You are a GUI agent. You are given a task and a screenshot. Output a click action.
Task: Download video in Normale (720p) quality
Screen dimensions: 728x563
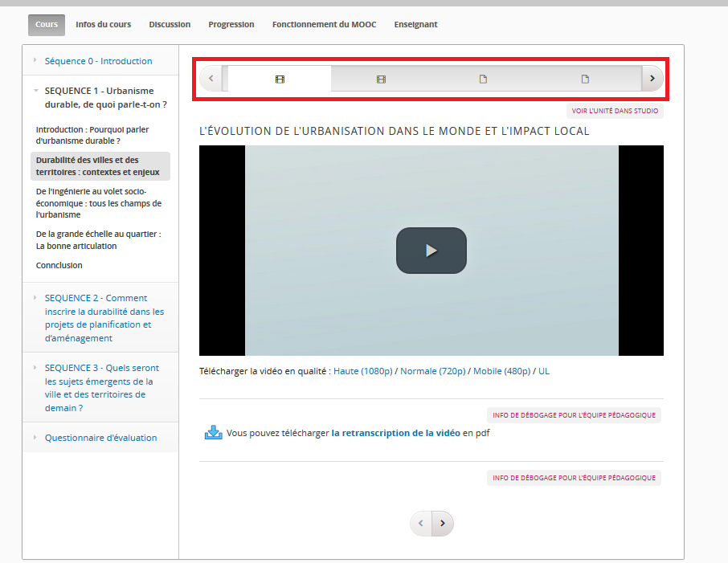[x=433, y=371]
